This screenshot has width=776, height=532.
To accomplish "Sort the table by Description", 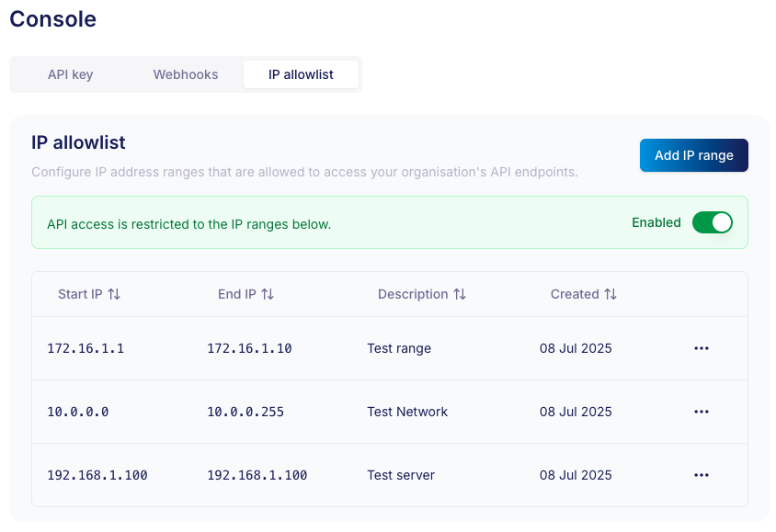I will coord(421,294).
